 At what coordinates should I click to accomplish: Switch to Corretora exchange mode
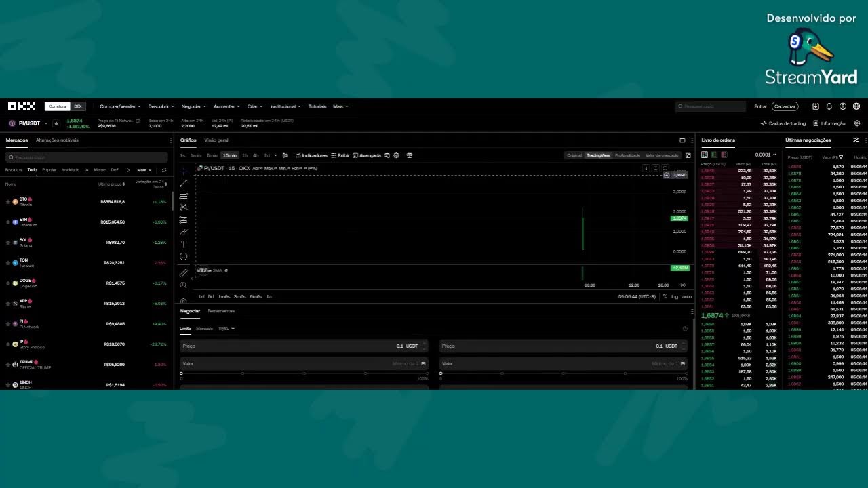tap(58, 106)
